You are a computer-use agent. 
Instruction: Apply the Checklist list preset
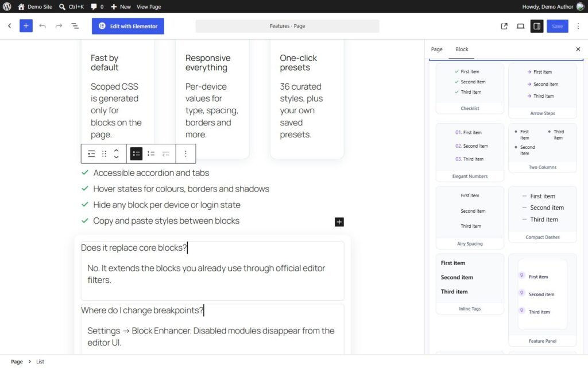coord(470,89)
